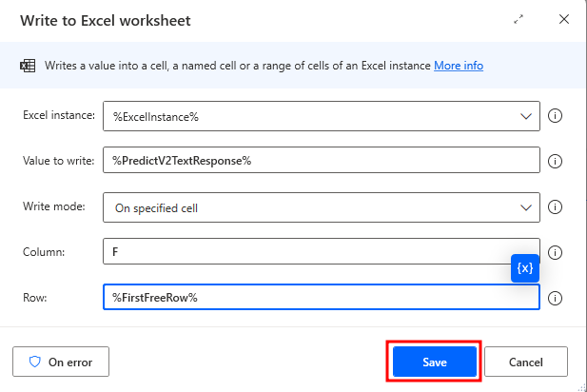Cancel the dialog changes

tap(525, 362)
